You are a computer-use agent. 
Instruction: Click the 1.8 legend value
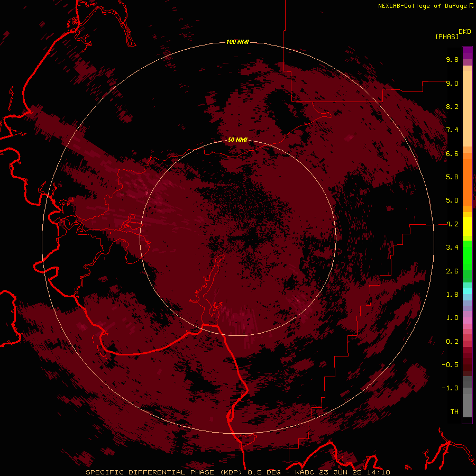tap(452, 295)
